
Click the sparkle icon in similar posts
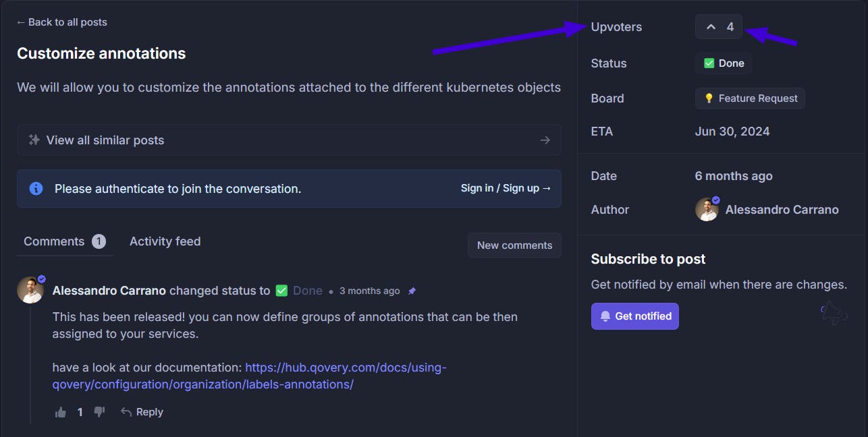tap(34, 140)
